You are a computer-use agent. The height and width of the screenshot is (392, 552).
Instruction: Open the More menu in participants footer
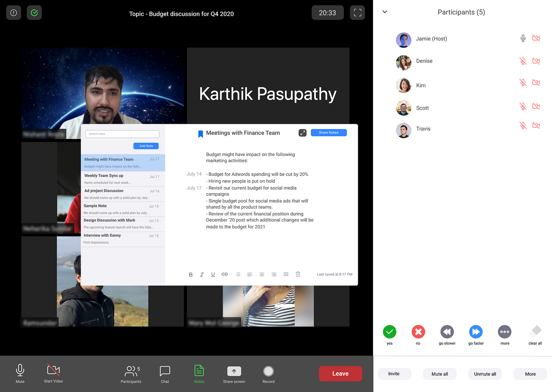530,374
